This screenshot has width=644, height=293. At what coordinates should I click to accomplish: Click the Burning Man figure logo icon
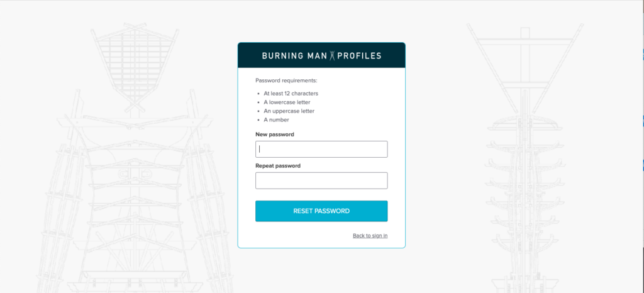point(333,55)
